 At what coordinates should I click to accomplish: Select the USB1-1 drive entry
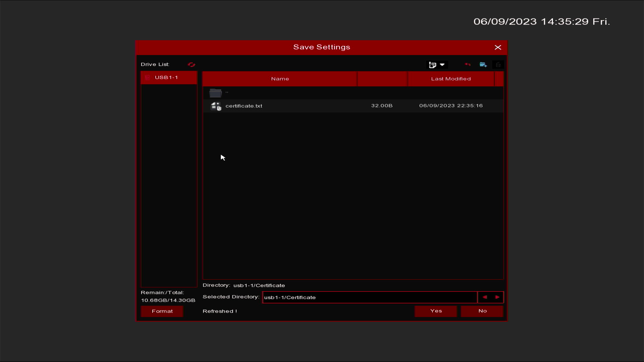pyautogui.click(x=169, y=77)
